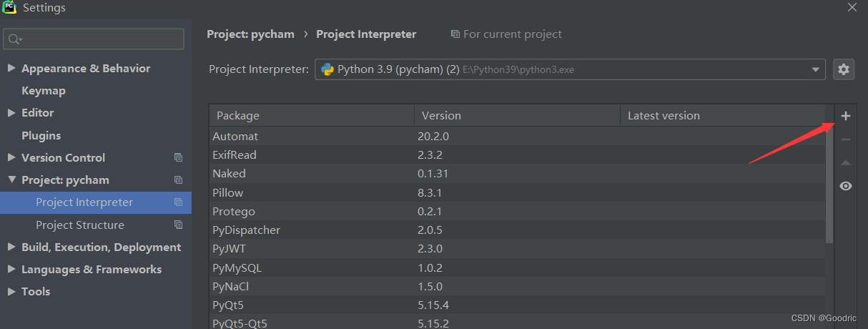Toggle the show early releases eye icon

[846, 186]
